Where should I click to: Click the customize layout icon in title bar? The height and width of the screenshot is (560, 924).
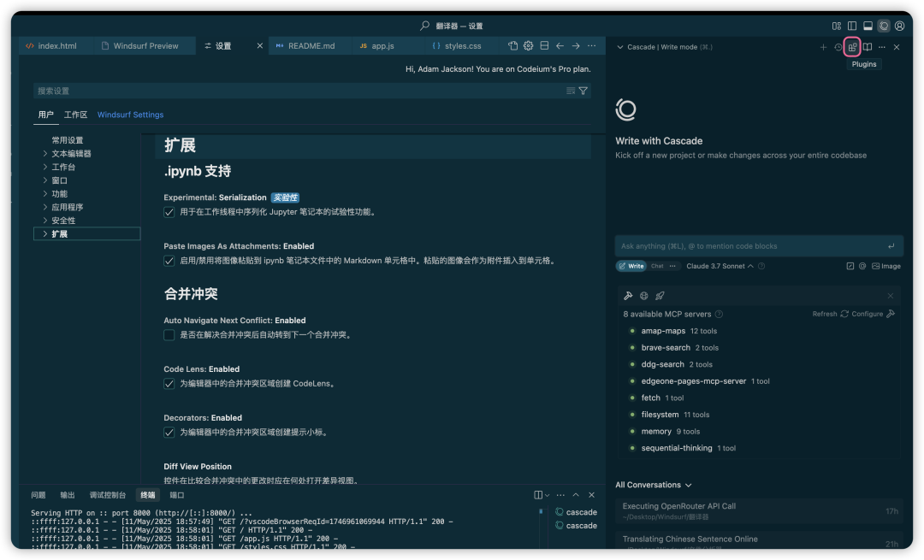pyautogui.click(x=836, y=26)
